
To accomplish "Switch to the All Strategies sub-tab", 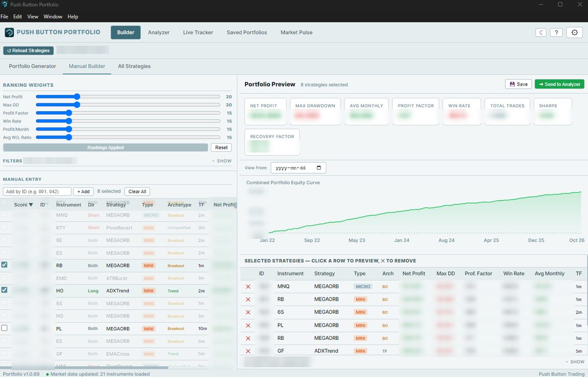I will pos(134,66).
